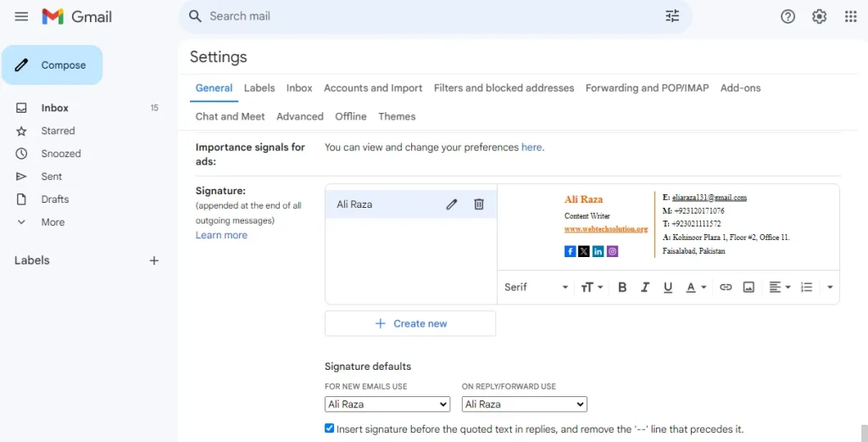Image resolution: width=868 pixels, height=442 pixels.
Task: Click www.webtechsolution.org link in signature
Action: (x=606, y=229)
